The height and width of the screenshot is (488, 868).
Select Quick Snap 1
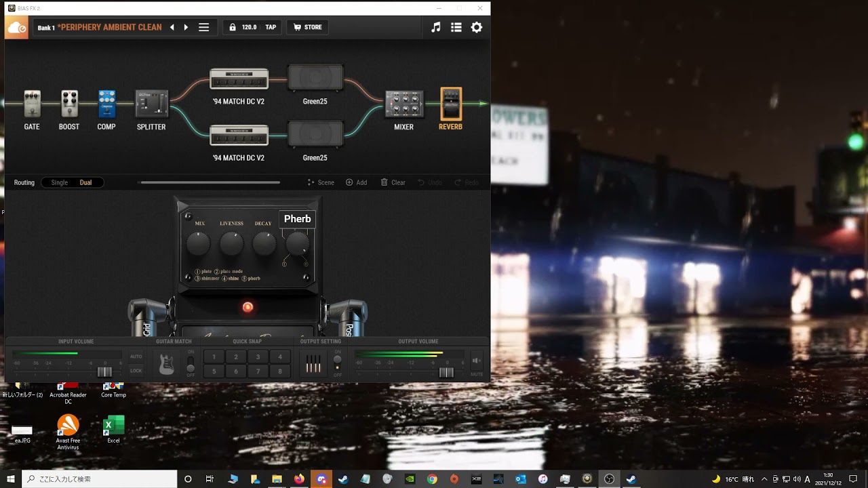214,357
